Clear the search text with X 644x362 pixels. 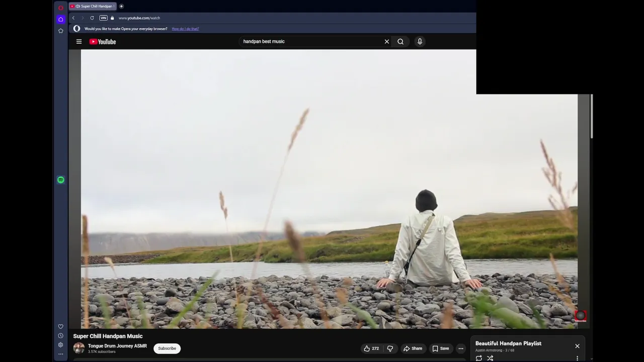387,42
